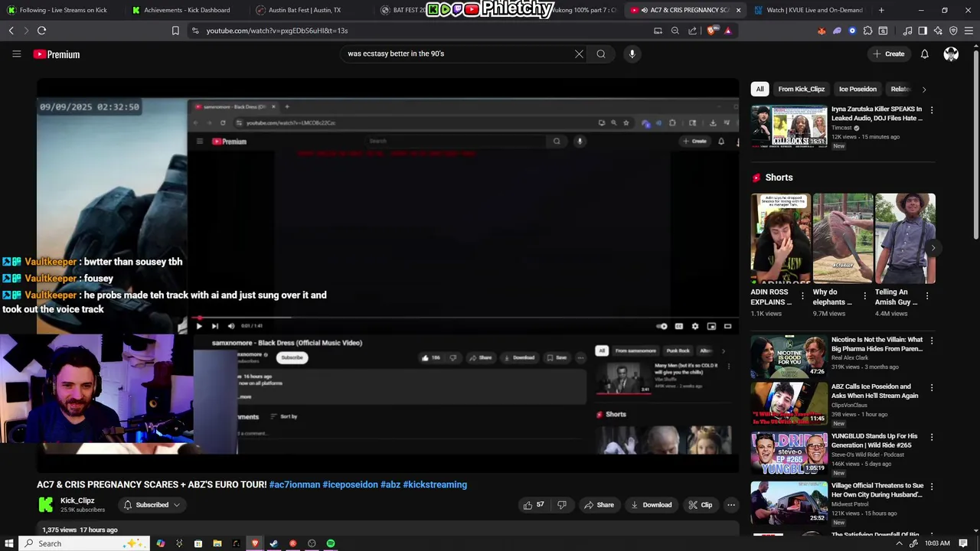Open Brave VPN shield icon
This screenshot has height=551, width=980.
953,31
